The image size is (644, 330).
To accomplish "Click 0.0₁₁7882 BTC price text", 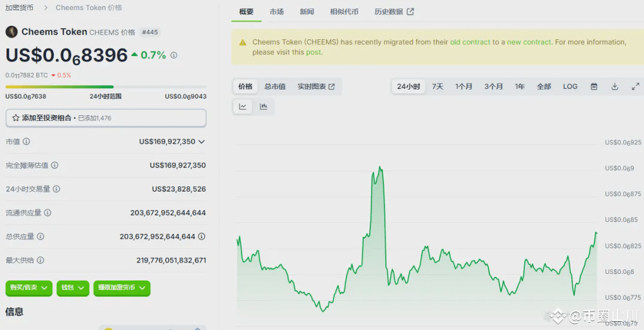I will tap(27, 75).
